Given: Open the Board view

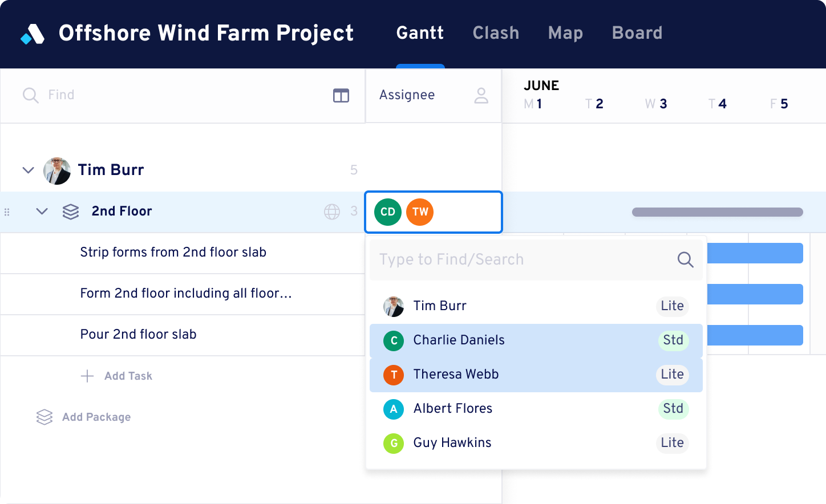Looking at the screenshot, I should point(637,33).
